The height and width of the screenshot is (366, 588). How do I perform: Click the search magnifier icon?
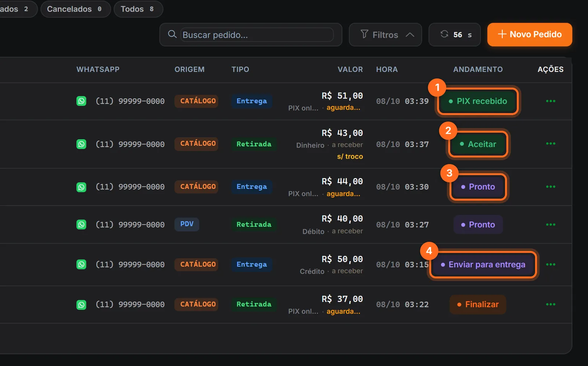click(x=172, y=35)
